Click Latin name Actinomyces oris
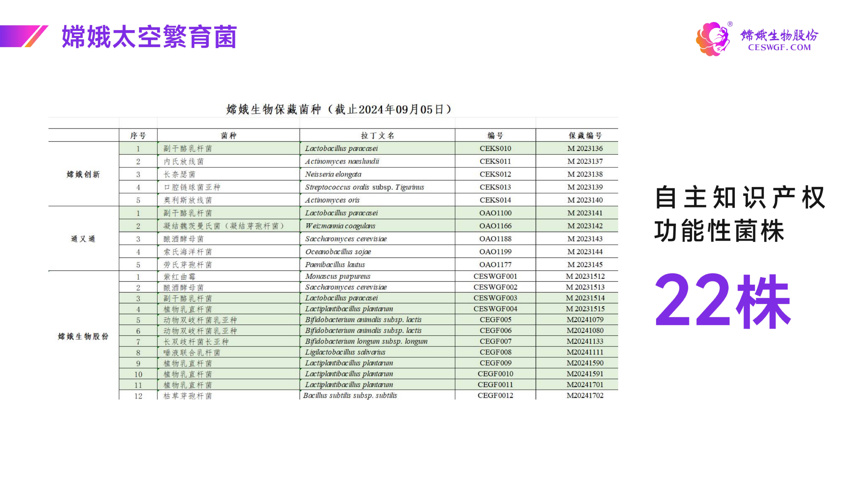The width and height of the screenshot is (868, 488). click(x=332, y=200)
